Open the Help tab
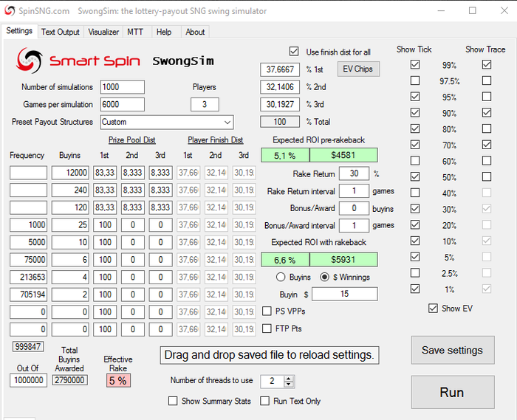The image size is (517, 420). [164, 32]
